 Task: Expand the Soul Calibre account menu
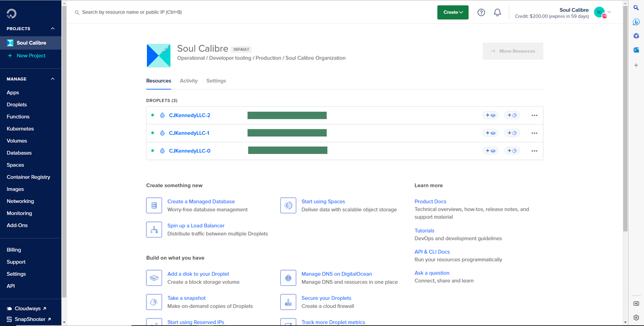coord(609,12)
